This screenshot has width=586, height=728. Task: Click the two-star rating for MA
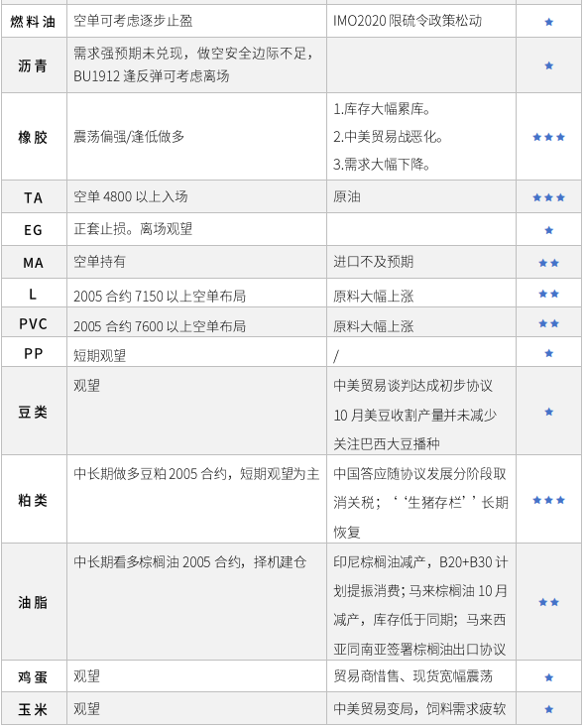(548, 263)
